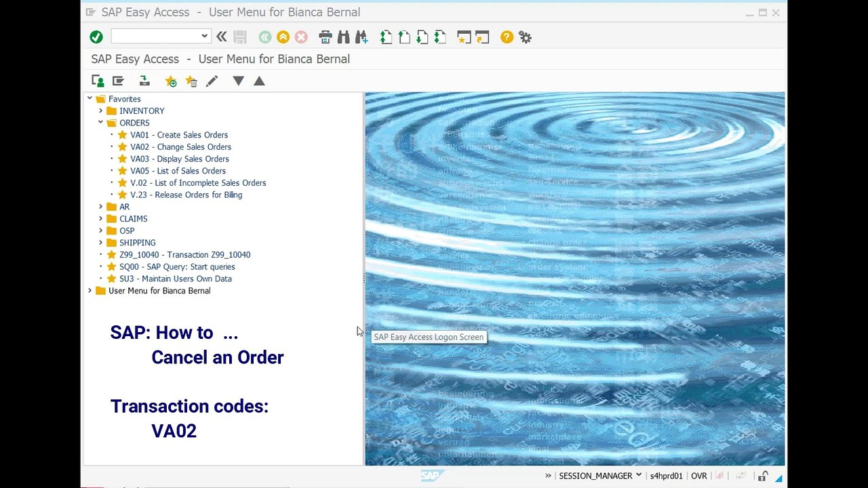
Task: Select VA03 - Display Sales Orders
Action: [x=180, y=159]
